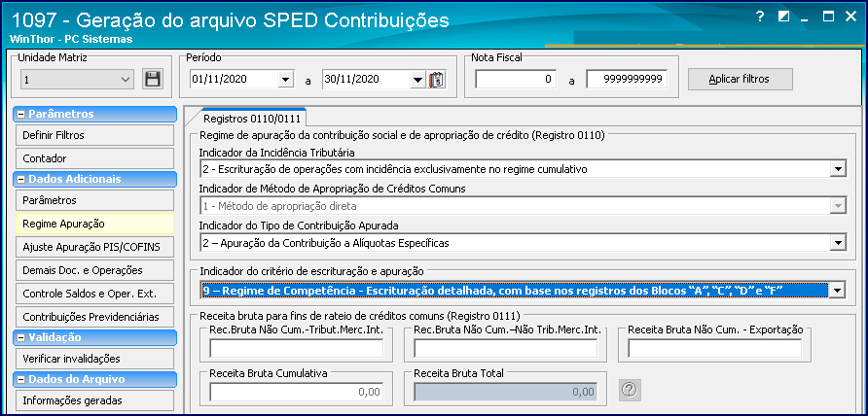Open the start date 01/11/2020 picker arrow

[284, 80]
